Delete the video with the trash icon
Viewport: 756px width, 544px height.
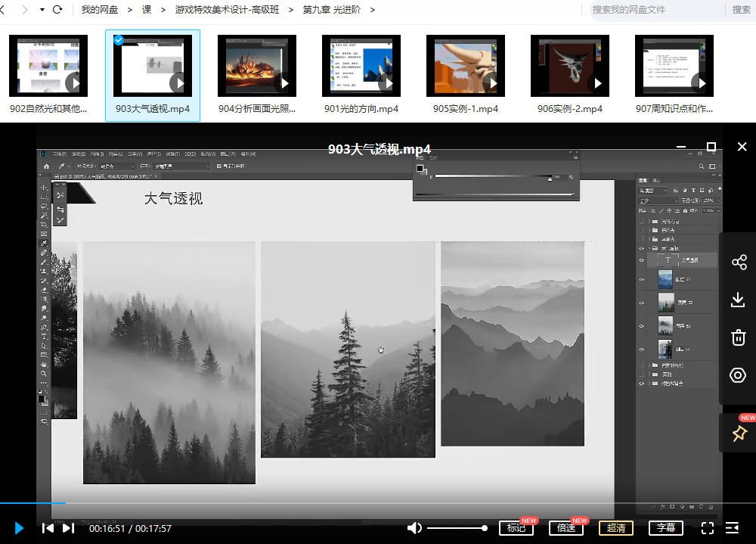738,337
